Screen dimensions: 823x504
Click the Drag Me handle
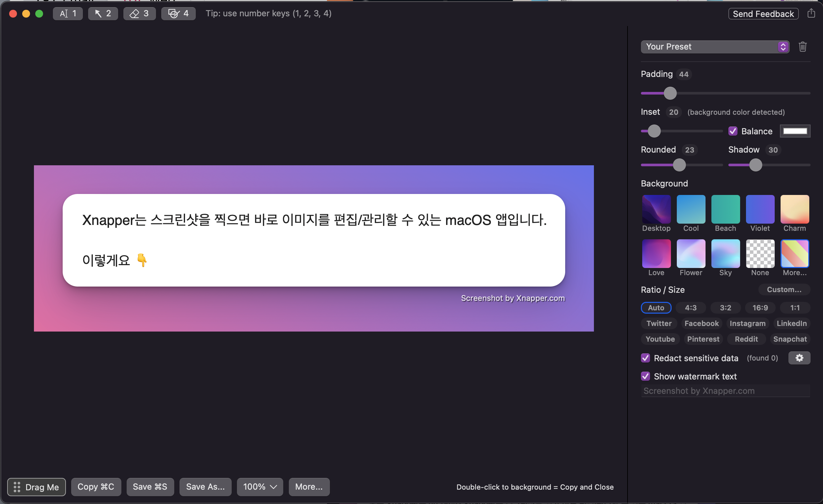(37, 487)
